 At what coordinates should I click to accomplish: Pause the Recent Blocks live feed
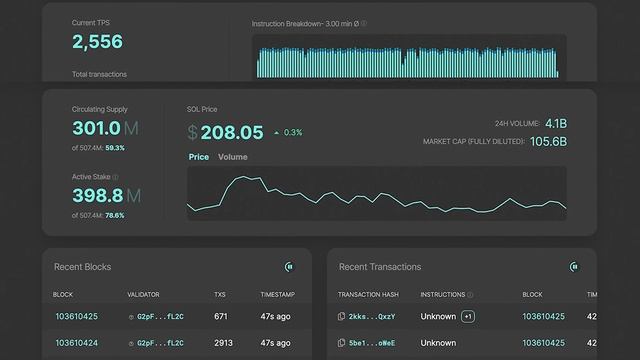click(289, 267)
